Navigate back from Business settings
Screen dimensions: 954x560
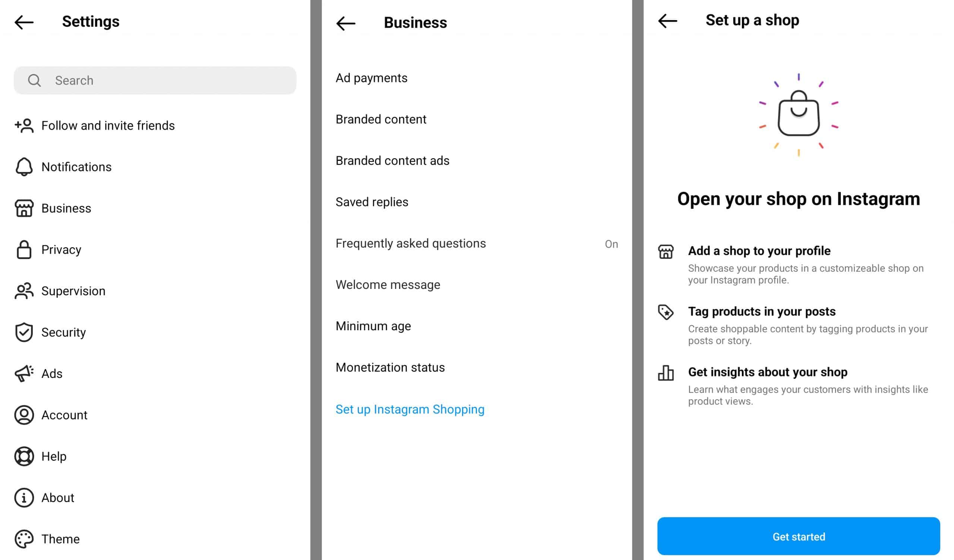coord(346,21)
